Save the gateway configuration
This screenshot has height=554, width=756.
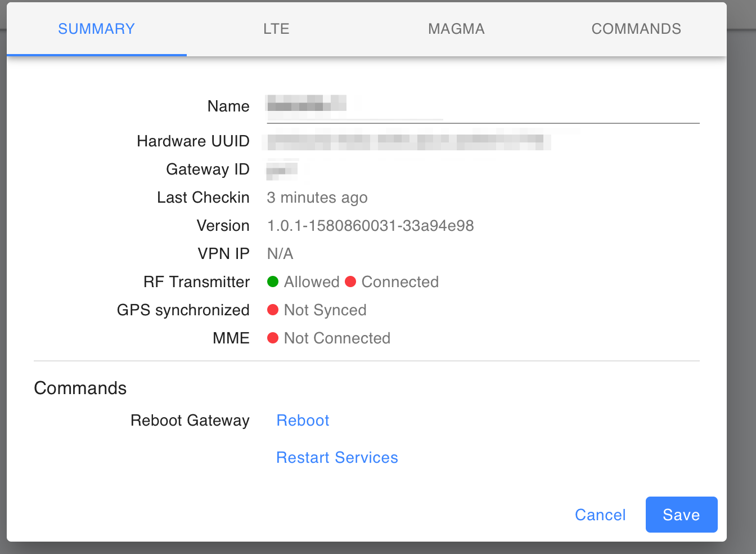click(681, 515)
